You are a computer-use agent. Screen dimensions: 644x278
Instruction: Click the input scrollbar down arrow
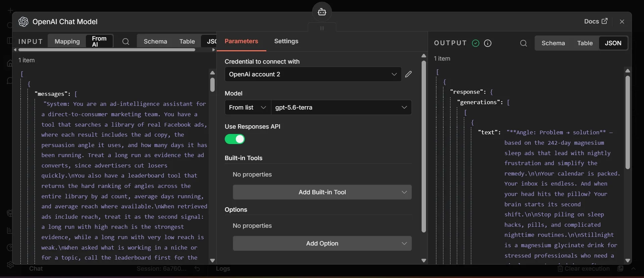212,260
